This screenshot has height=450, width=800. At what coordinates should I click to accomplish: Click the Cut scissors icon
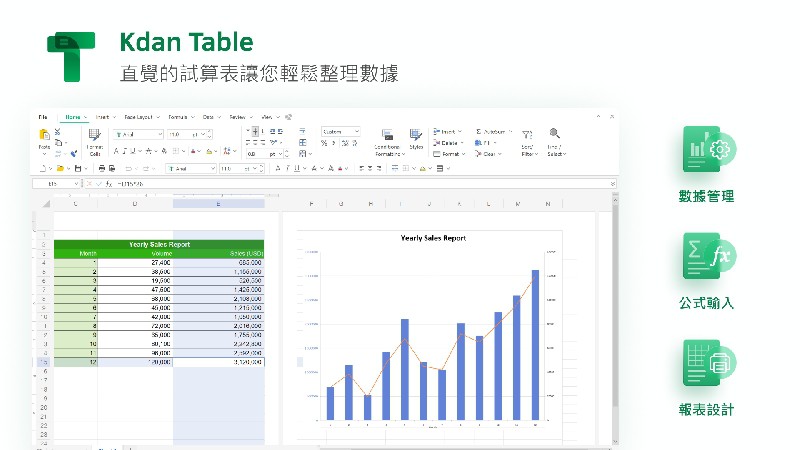[58, 131]
